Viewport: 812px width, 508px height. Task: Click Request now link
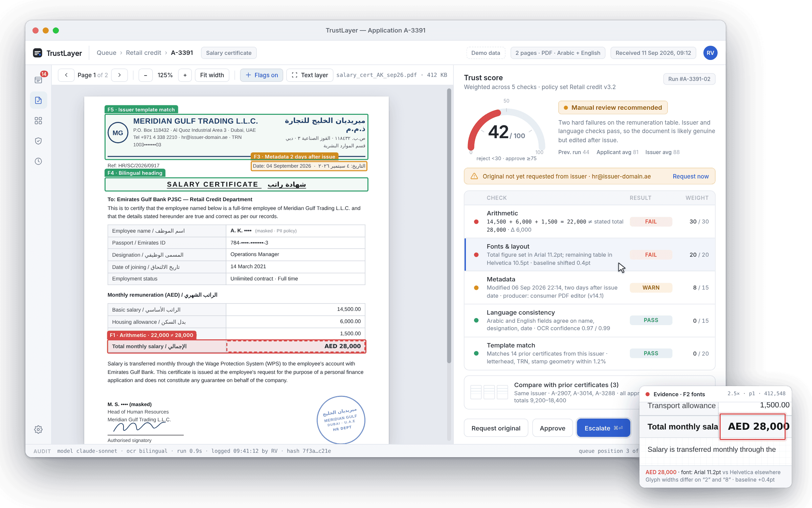click(691, 176)
